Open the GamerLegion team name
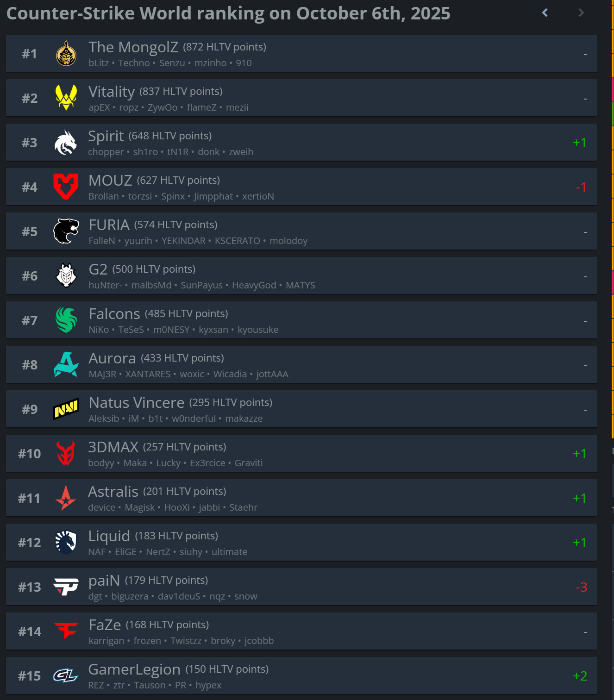This screenshot has height=700, width=614. coord(134,669)
